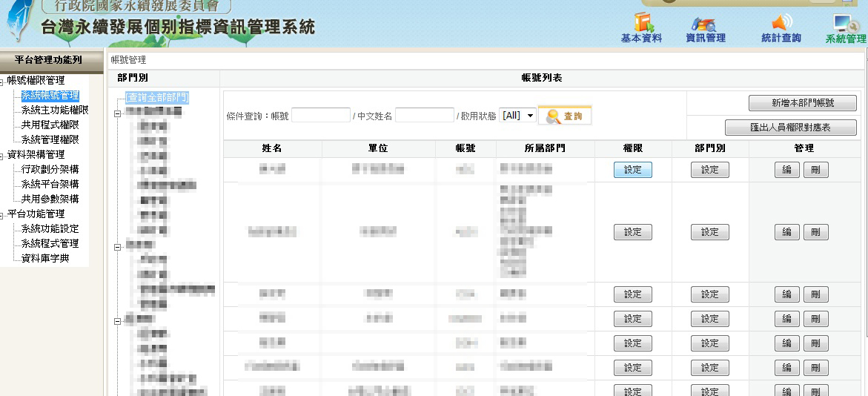Open 共用程式權限 menu item

click(50, 125)
